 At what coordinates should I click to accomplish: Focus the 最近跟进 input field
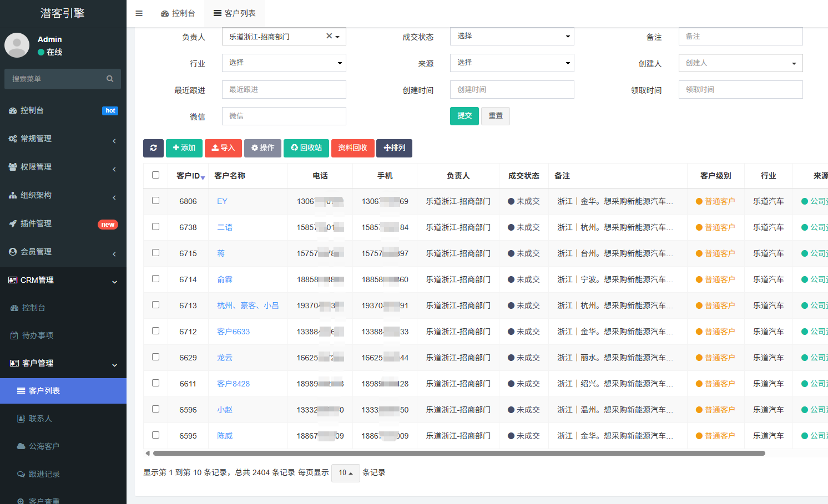coord(284,89)
